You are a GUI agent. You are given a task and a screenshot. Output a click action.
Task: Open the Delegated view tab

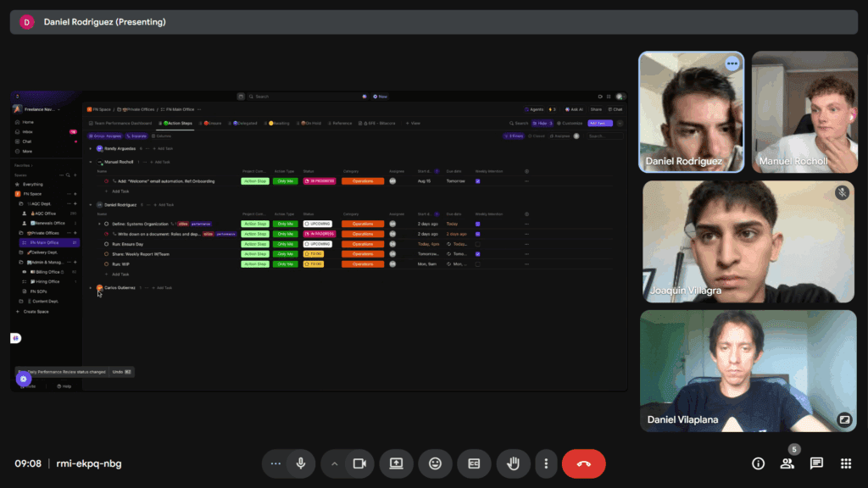[x=244, y=123]
